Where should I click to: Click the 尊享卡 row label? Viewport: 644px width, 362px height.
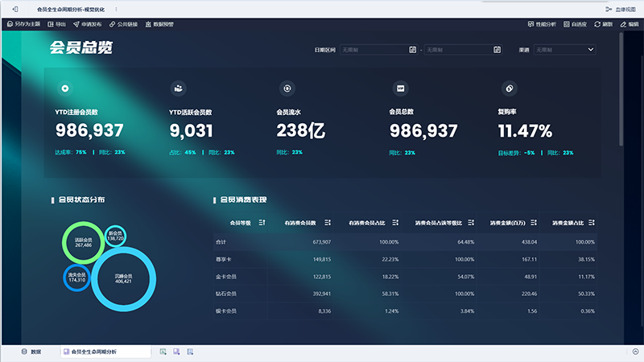coord(224,259)
